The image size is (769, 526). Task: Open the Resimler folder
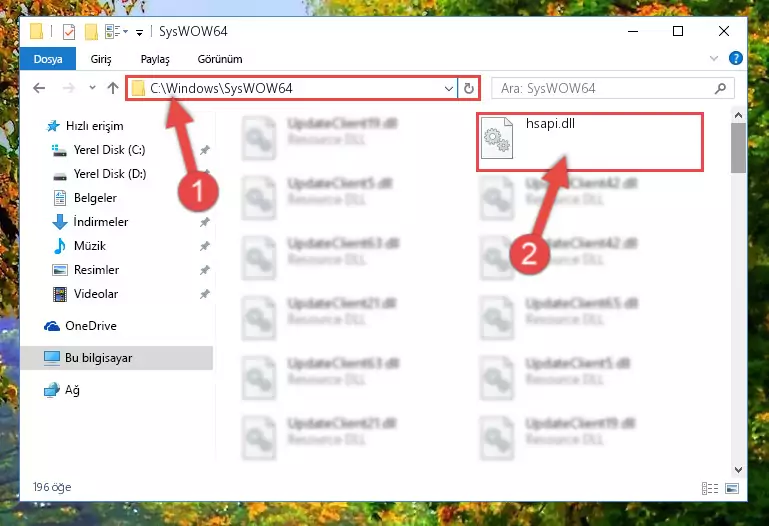96,270
